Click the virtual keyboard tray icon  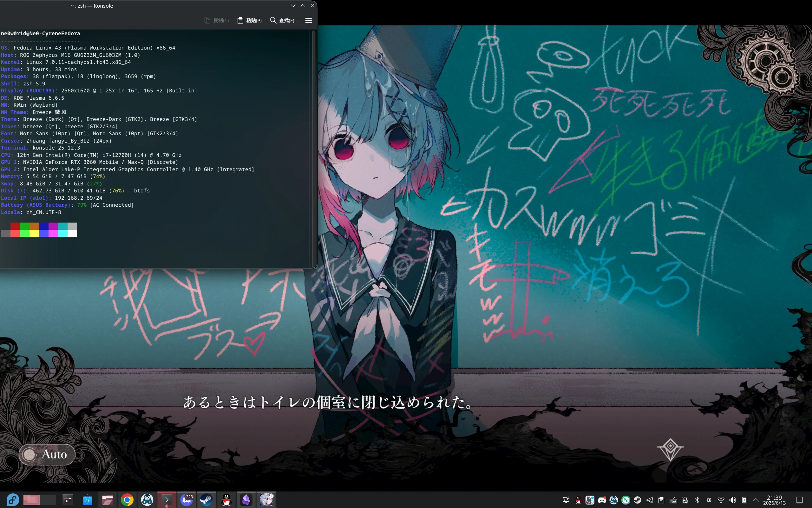[x=673, y=500]
